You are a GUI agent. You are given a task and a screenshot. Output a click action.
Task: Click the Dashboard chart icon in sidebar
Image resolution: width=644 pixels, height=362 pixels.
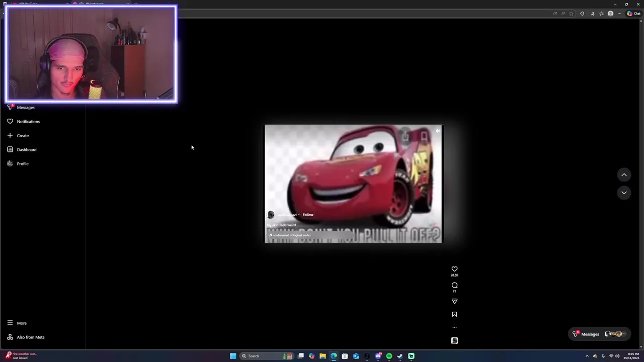tap(10, 149)
